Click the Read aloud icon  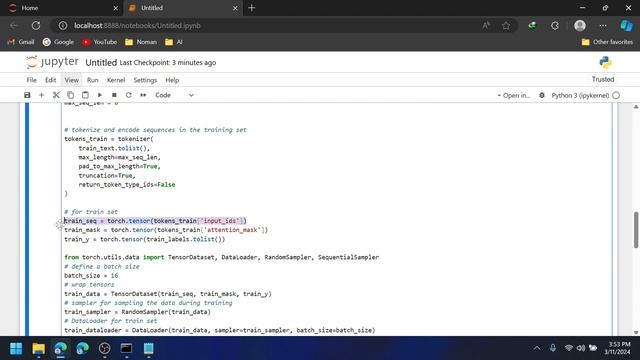486,25
